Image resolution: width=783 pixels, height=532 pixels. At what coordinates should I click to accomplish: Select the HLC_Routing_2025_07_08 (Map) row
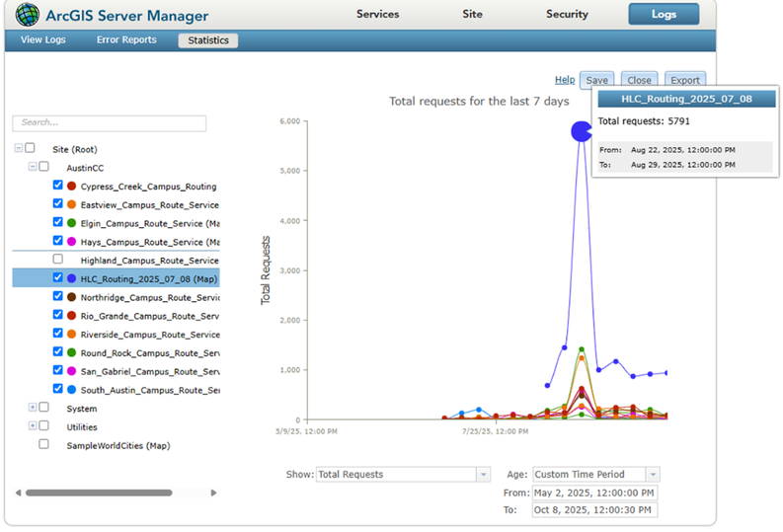coord(116,278)
